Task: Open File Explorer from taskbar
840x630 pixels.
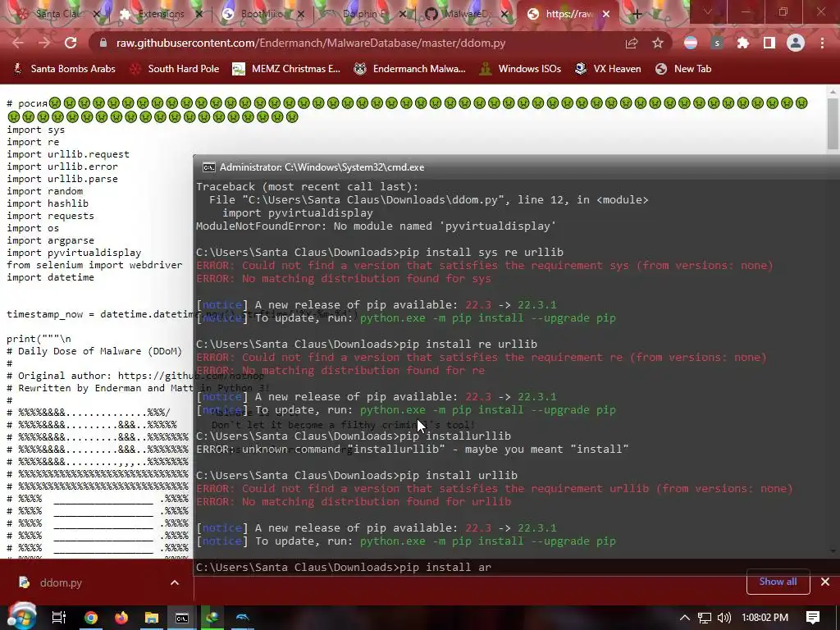Action: click(152, 618)
